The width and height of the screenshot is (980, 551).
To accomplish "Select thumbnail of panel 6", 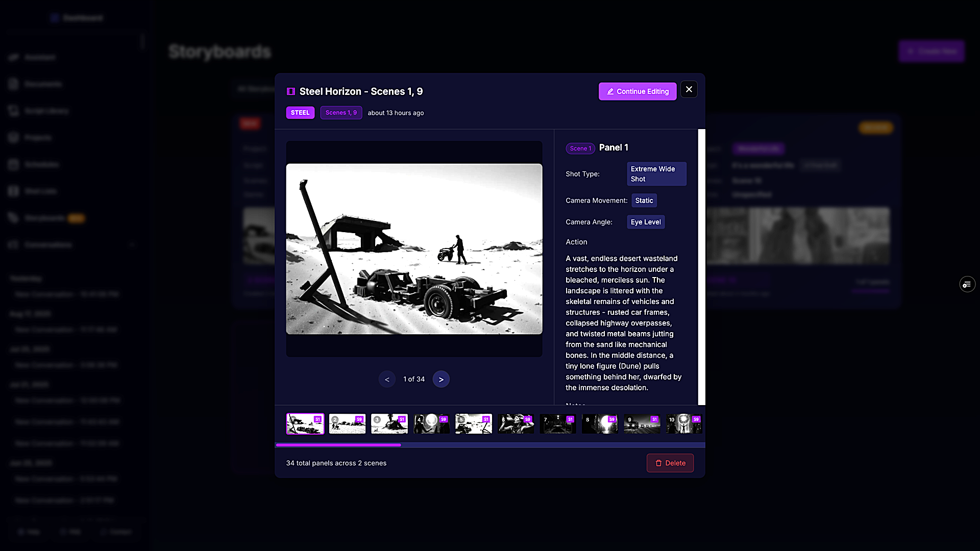I will pyautogui.click(x=516, y=424).
